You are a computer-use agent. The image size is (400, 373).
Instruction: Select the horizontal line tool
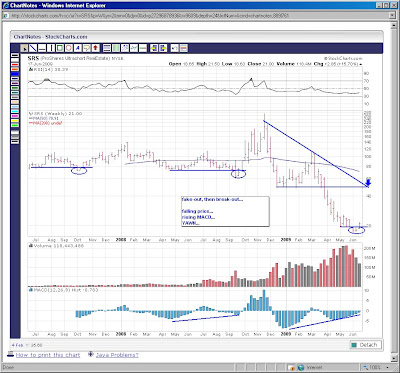42,48
